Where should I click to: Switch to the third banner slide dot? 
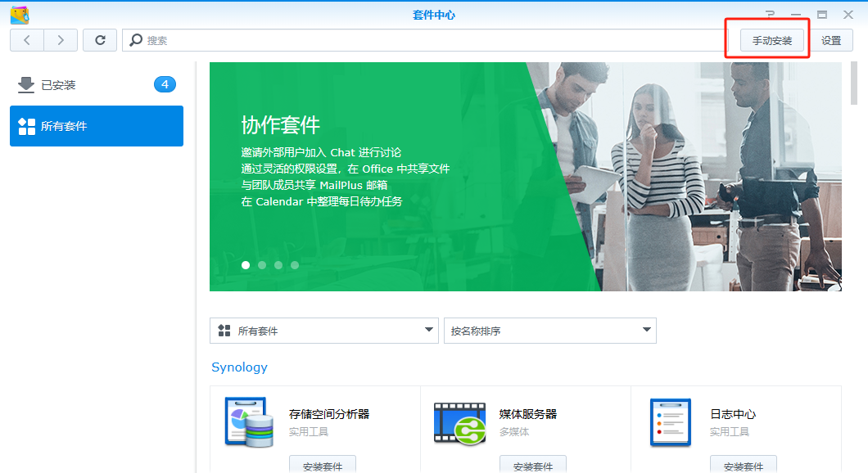coord(278,265)
